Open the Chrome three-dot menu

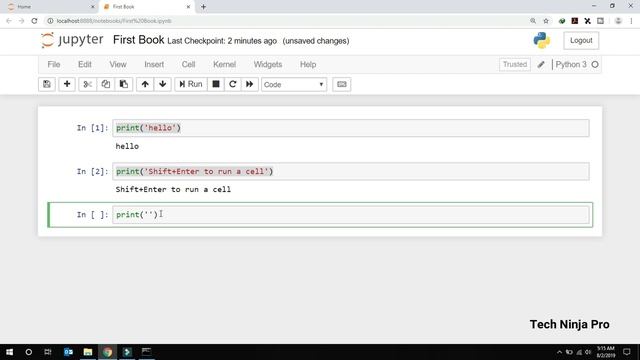(x=631, y=21)
